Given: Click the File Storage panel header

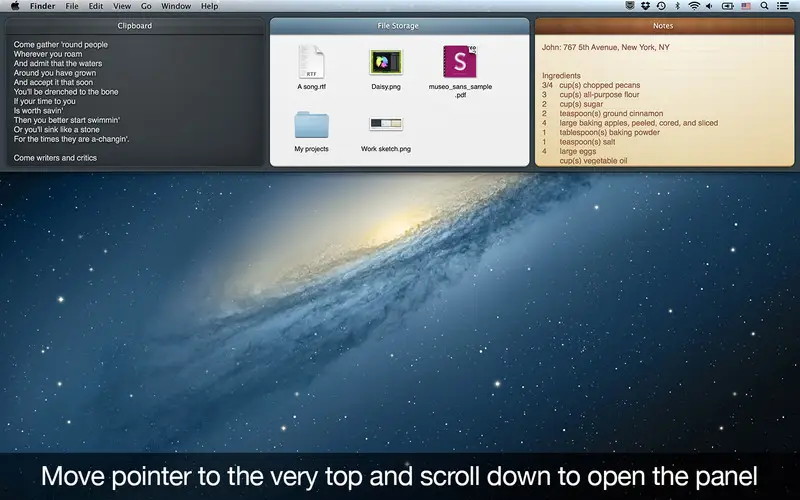Looking at the screenshot, I should point(399,26).
